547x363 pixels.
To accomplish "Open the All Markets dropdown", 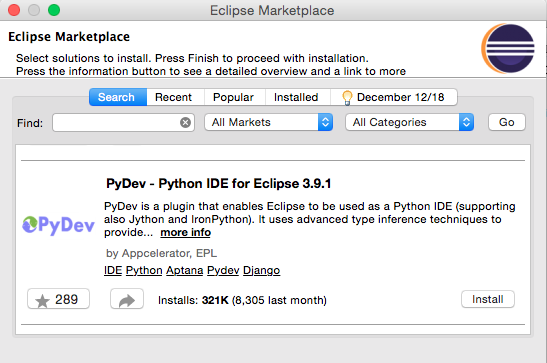I will (269, 122).
